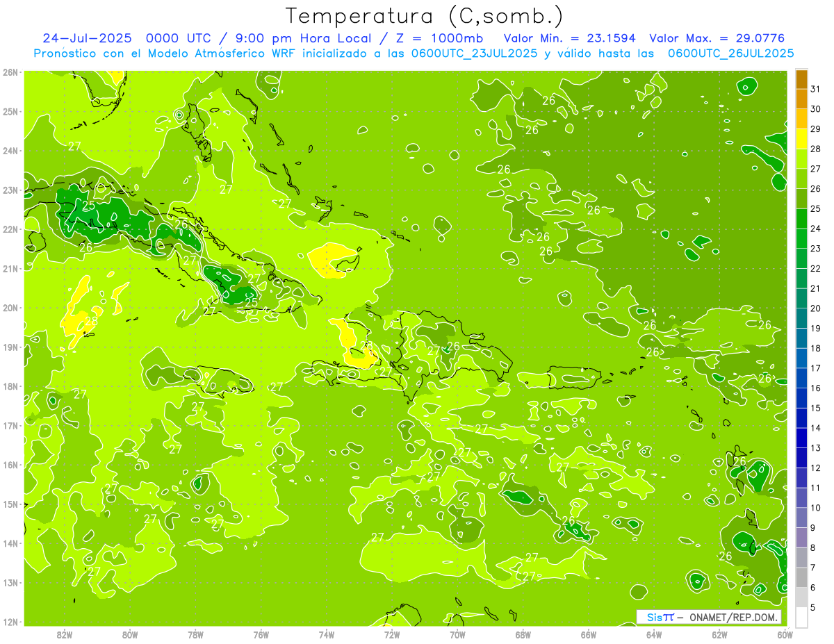The image size is (834, 644).
Task: Click color scale label '29'
Action: [x=816, y=129]
